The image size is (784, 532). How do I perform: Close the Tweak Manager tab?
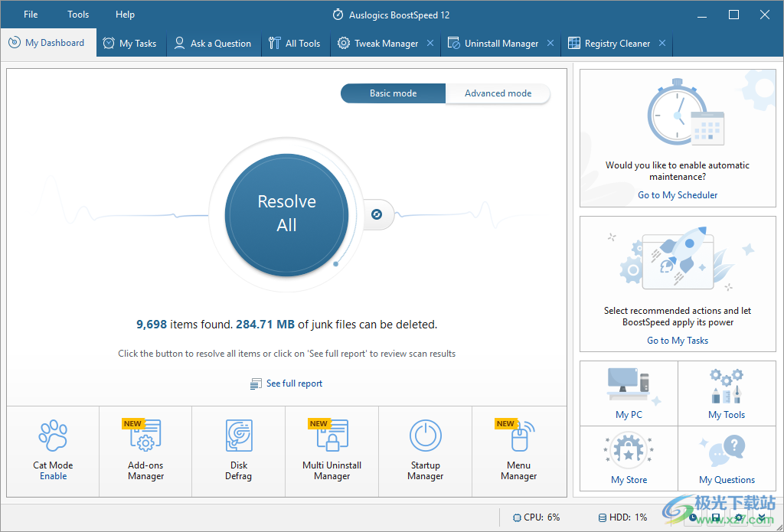coord(430,44)
